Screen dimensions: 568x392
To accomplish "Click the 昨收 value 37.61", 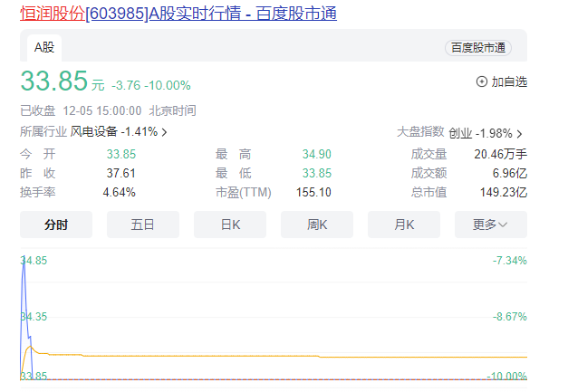I will tap(121, 174).
